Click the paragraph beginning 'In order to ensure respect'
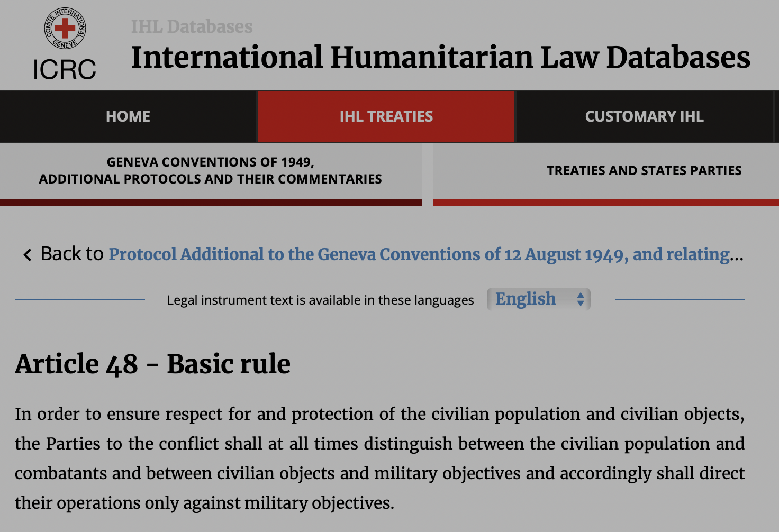This screenshot has height=532, width=779. [x=379, y=458]
